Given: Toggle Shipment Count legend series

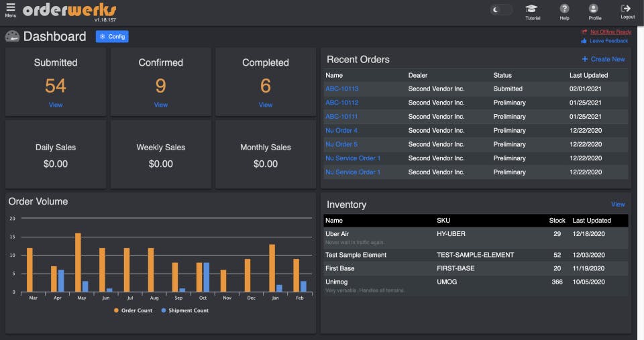Looking at the screenshot, I should (185, 310).
